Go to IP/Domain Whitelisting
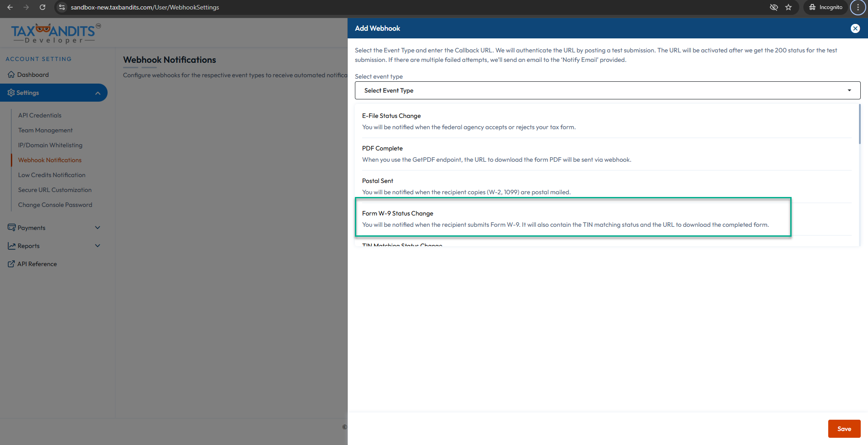This screenshot has width=868, height=445. (x=50, y=145)
